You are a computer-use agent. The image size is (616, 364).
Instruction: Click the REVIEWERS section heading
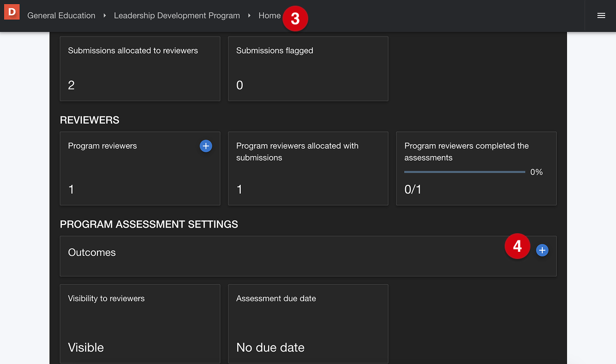tap(90, 120)
